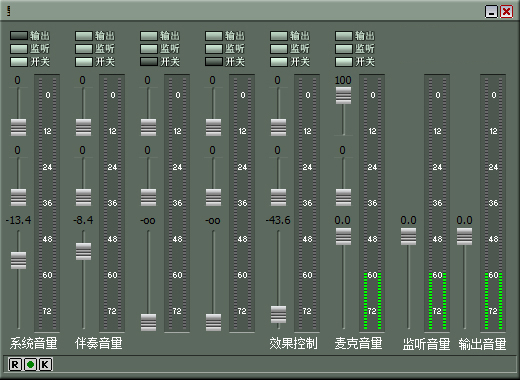Click the green dot record button

click(30, 364)
